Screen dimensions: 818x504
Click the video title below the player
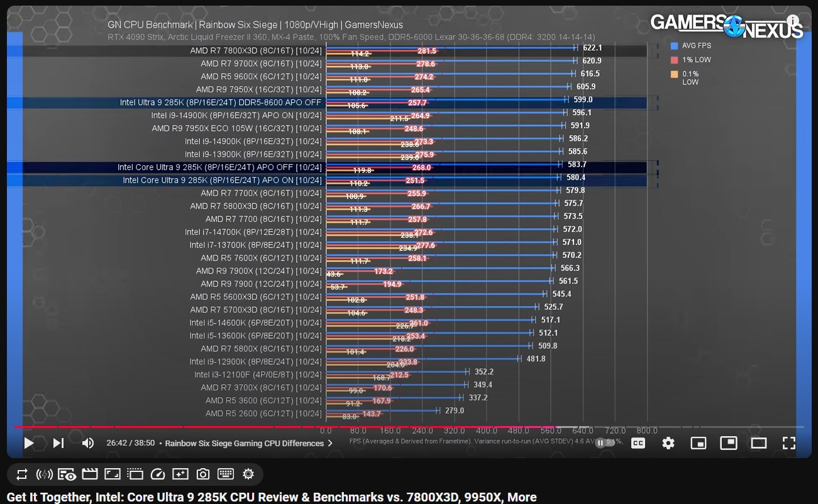tap(272, 497)
